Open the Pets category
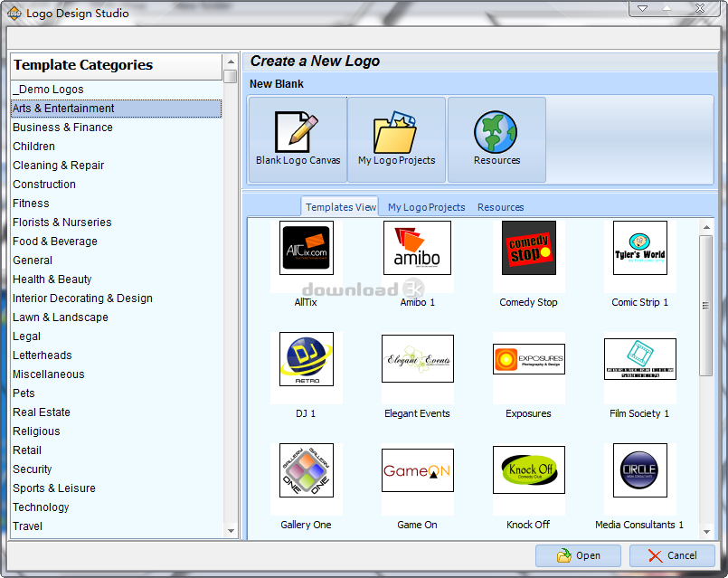Screen dimensions: 728x578 (117, 393)
